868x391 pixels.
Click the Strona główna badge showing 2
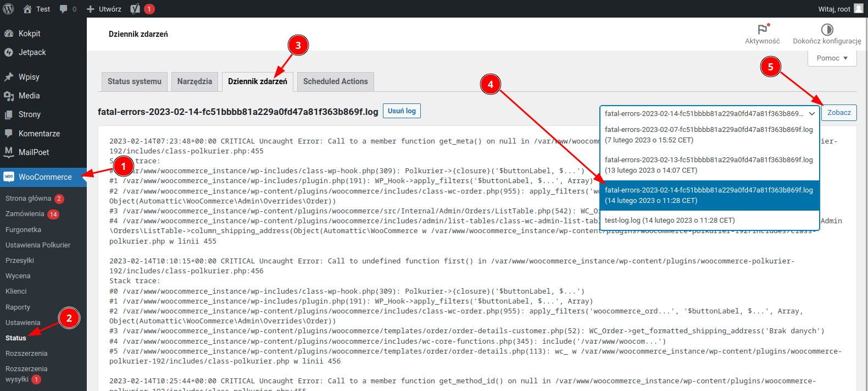[59, 199]
